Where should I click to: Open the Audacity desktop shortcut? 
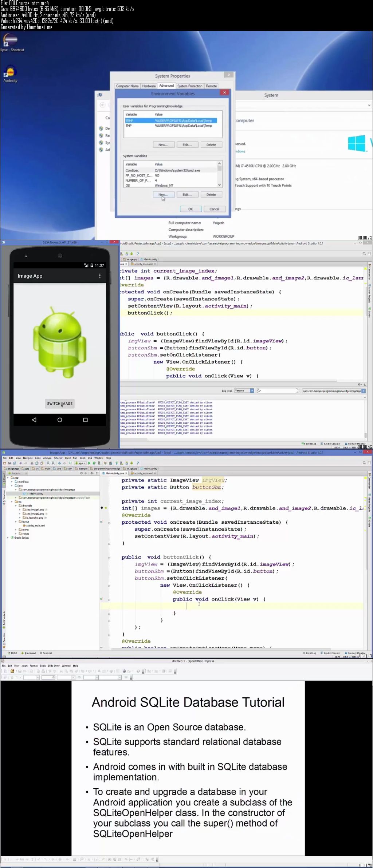click(x=10, y=74)
